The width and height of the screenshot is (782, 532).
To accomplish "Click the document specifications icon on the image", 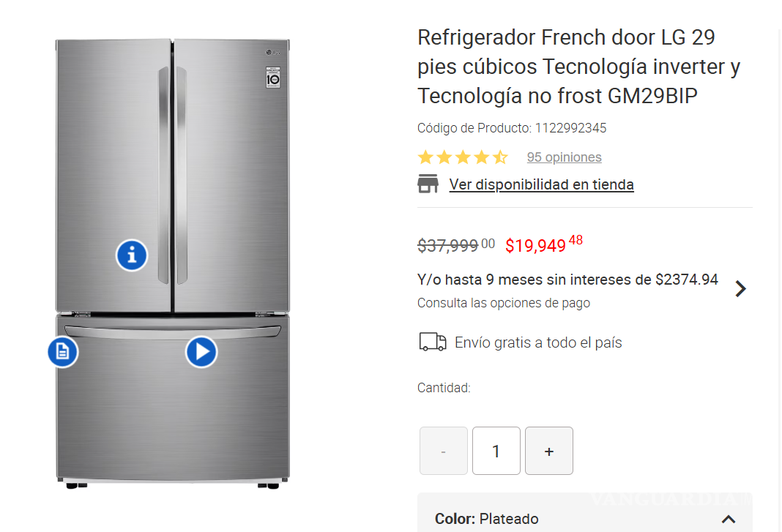I will 63,352.
